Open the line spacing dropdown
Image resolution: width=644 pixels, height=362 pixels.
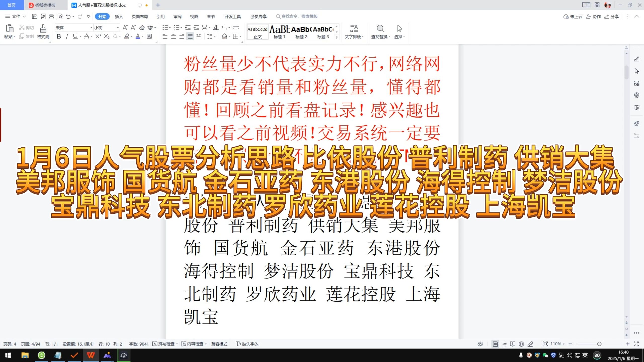coord(215,36)
